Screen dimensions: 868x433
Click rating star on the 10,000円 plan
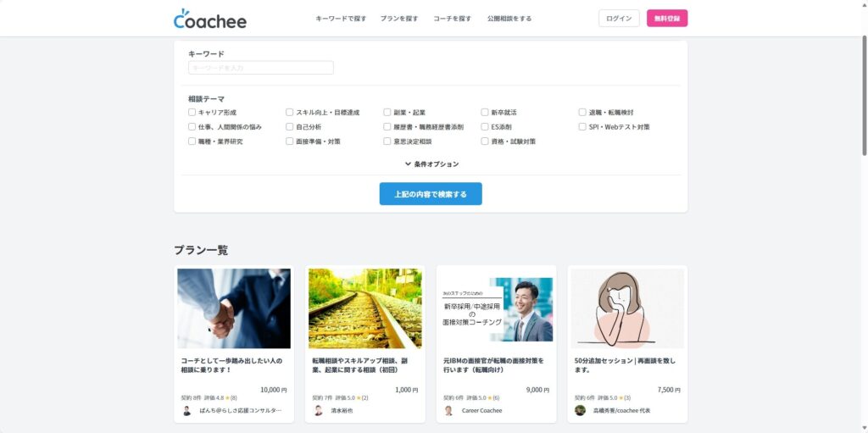[x=227, y=398]
